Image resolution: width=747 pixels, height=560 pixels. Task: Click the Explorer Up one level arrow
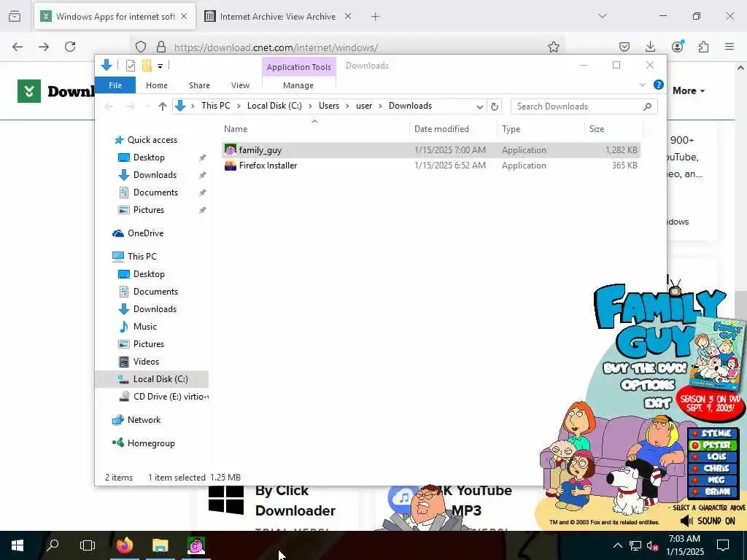(x=163, y=106)
